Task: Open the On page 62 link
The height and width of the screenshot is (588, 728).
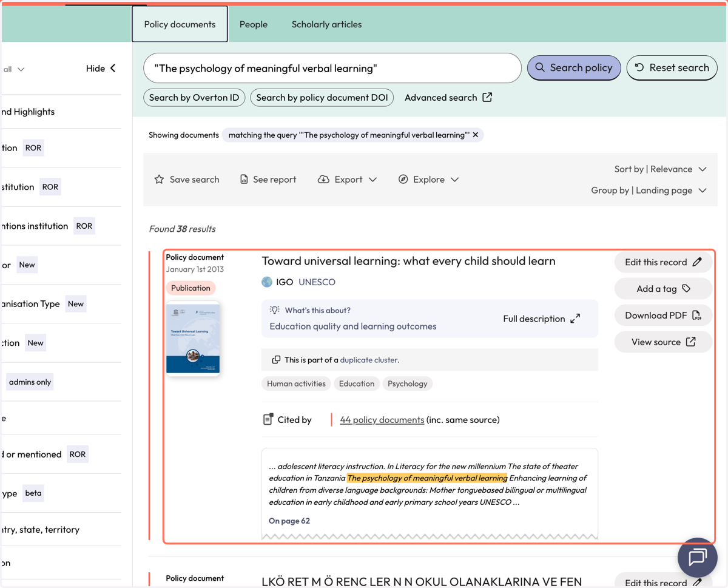Action: click(289, 521)
